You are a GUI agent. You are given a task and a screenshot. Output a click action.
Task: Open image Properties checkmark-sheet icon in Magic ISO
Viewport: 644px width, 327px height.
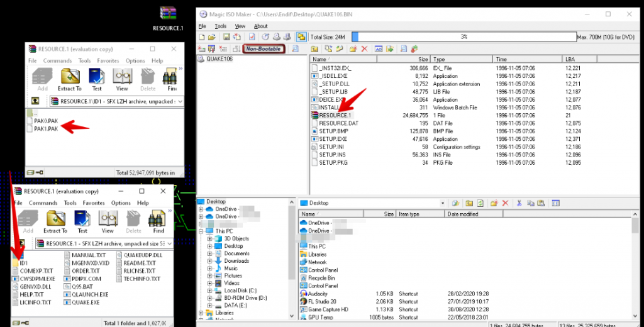(x=252, y=37)
